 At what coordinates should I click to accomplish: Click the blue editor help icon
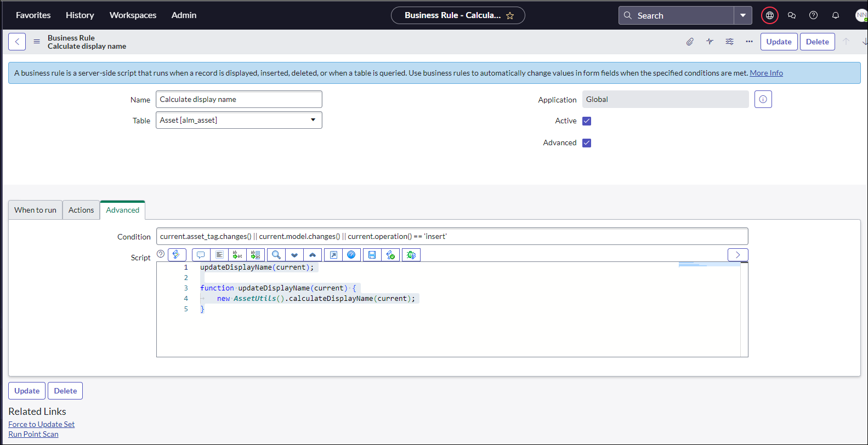pyautogui.click(x=351, y=255)
